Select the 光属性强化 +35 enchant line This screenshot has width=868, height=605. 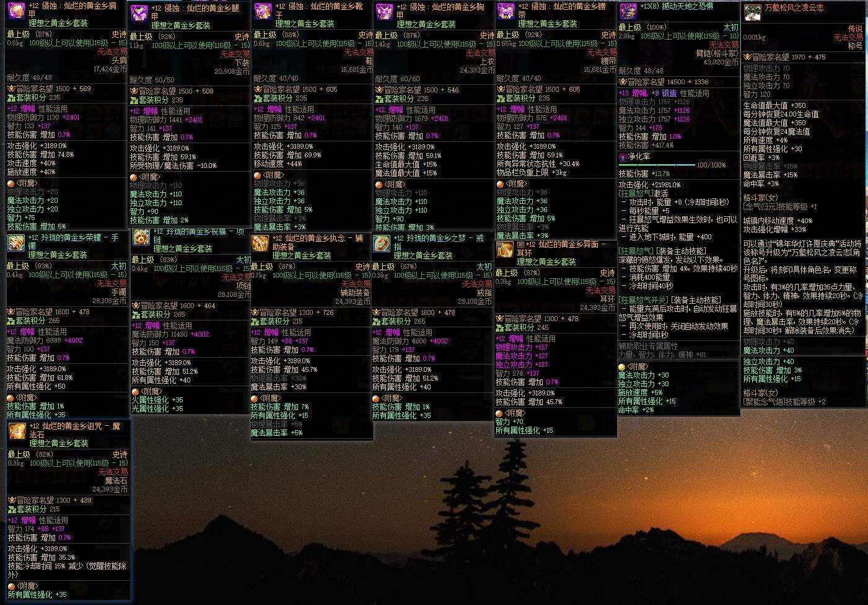pos(157,408)
